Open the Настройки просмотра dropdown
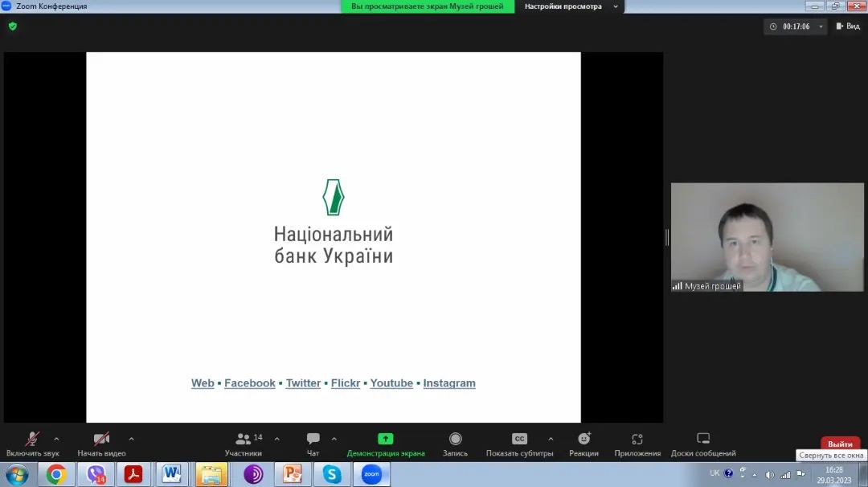The height and width of the screenshot is (487, 868). click(570, 6)
